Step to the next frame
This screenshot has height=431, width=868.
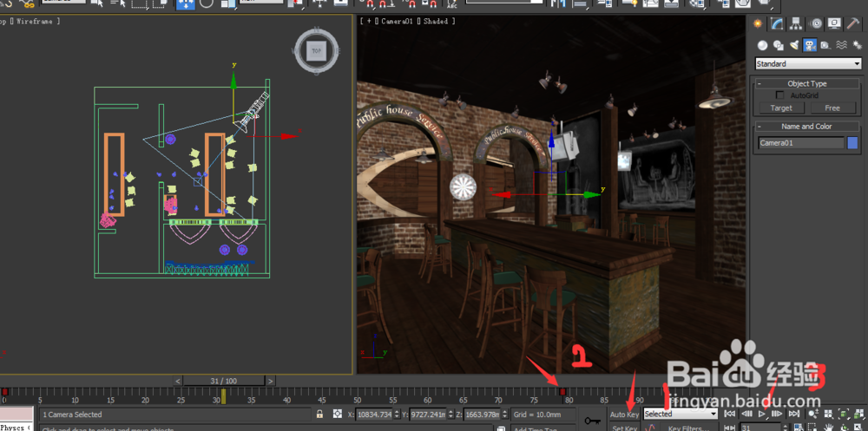[x=777, y=414]
